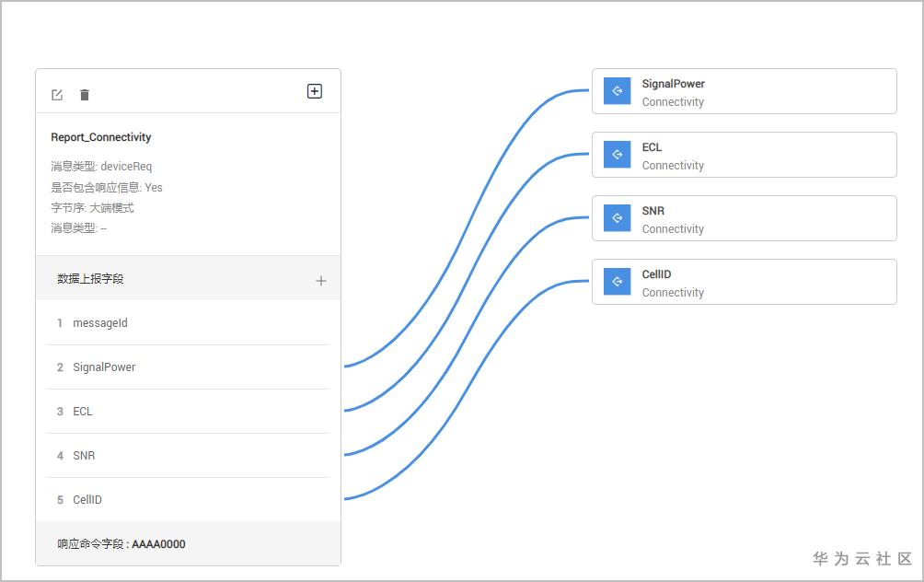Add a new data report field
The image size is (924, 582).
click(x=321, y=281)
